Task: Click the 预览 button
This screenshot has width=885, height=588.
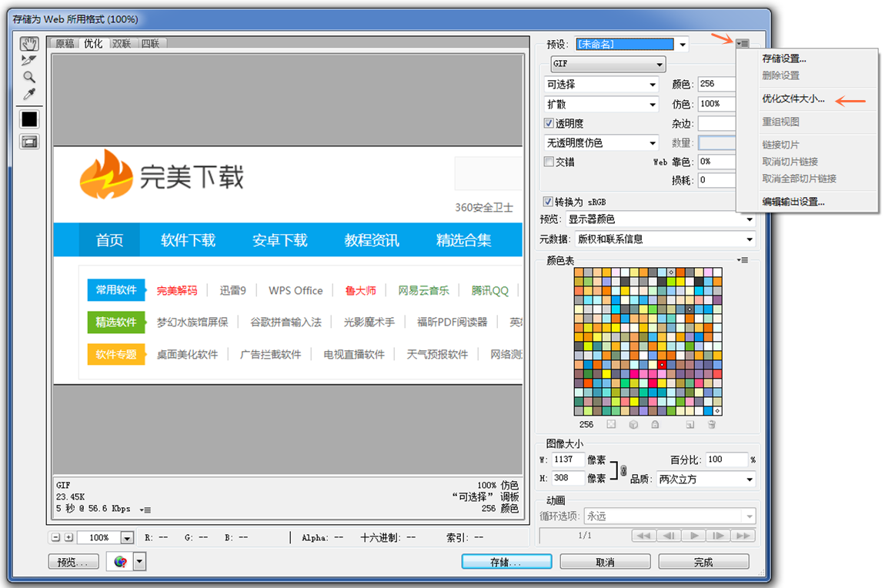Action: [x=73, y=561]
